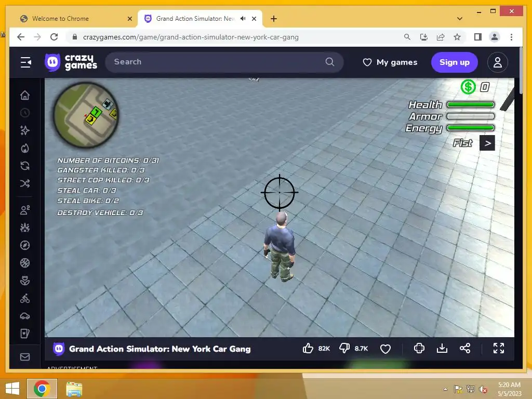Screen dimensions: 532x399
Task: Open Chrome profile button
Action: 495,37
